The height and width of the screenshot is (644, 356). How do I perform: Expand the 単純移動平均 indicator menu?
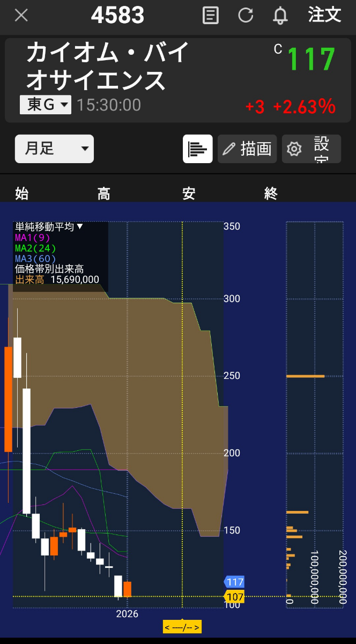tap(49, 227)
